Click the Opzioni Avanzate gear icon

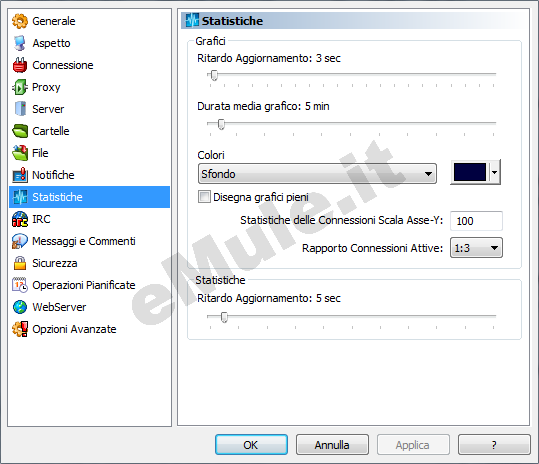(x=20, y=329)
